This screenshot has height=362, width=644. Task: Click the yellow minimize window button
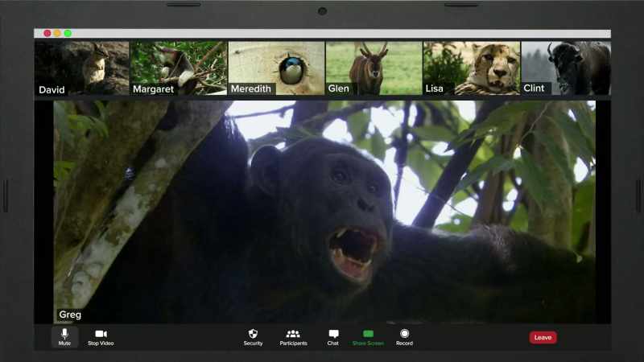[57, 33]
